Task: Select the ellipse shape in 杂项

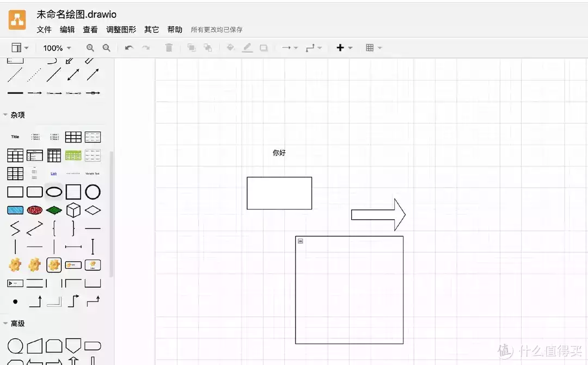Action: pos(54,192)
